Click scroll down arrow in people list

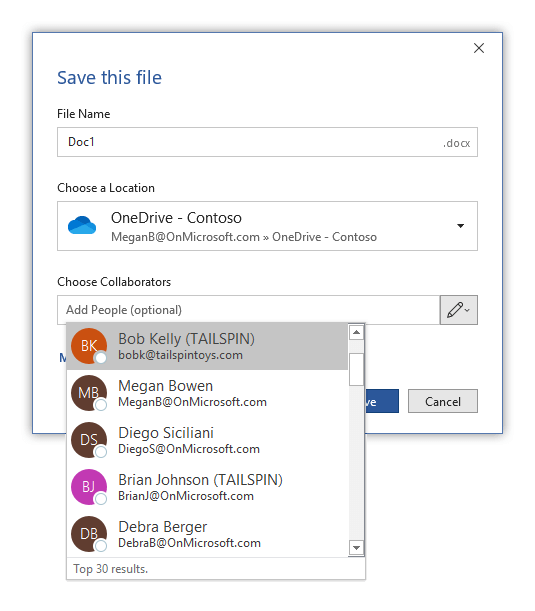pos(356,548)
